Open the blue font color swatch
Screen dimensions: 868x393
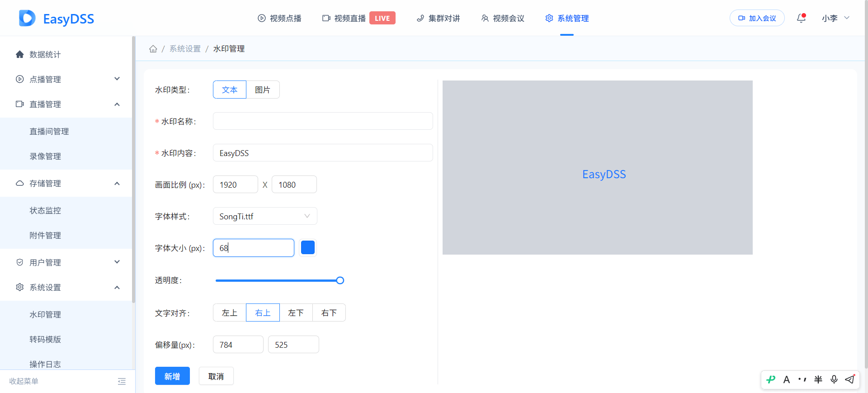click(x=308, y=247)
